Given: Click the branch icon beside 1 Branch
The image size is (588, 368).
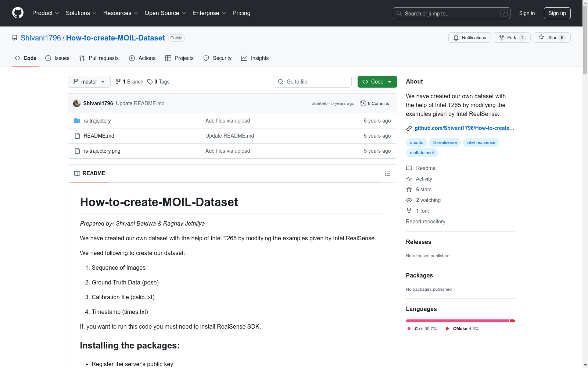Looking at the screenshot, I should click(118, 82).
